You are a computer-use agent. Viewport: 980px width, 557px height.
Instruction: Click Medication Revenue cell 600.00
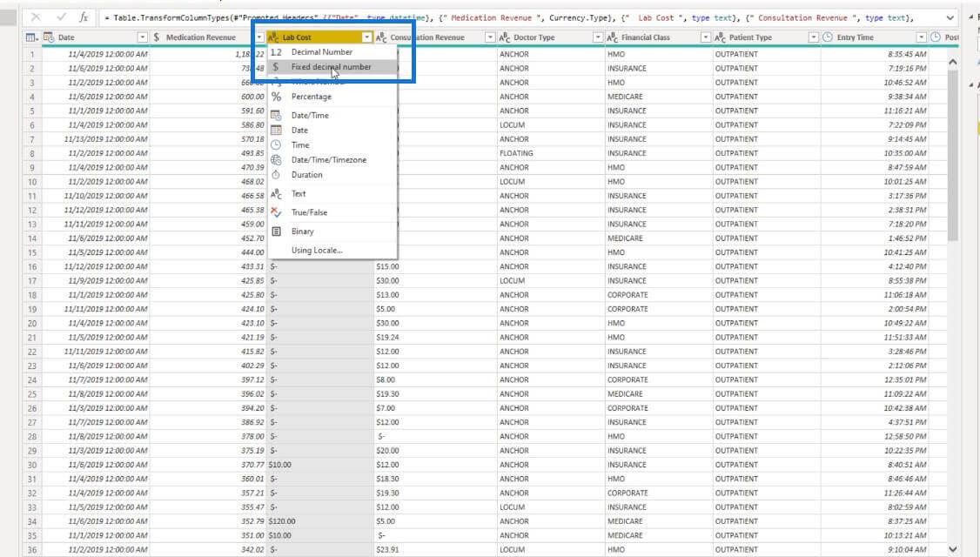(207, 97)
